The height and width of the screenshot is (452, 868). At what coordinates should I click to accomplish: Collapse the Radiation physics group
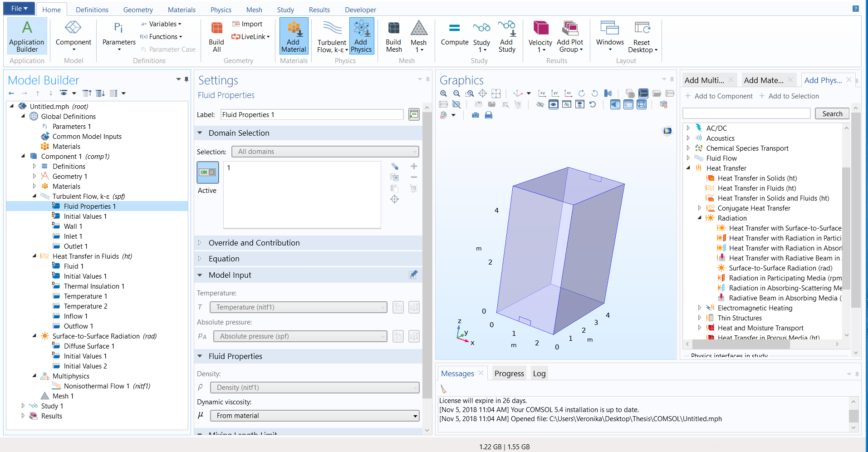[x=700, y=218]
